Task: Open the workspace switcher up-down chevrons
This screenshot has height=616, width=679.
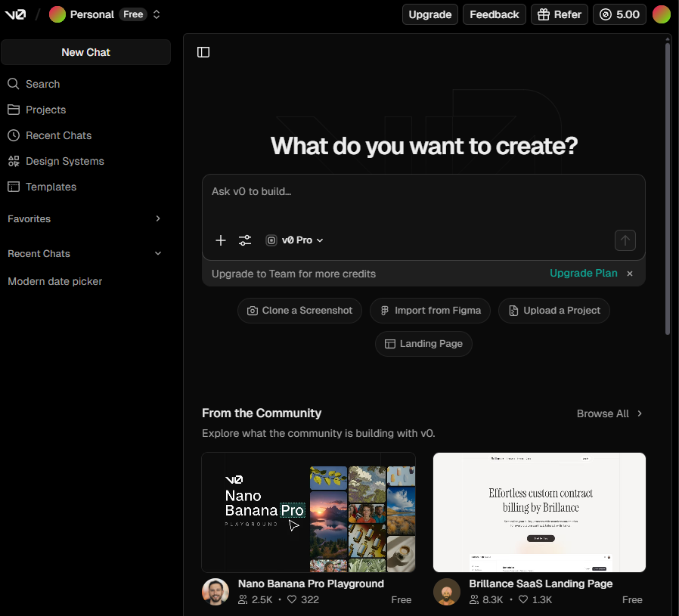Action: [x=157, y=14]
